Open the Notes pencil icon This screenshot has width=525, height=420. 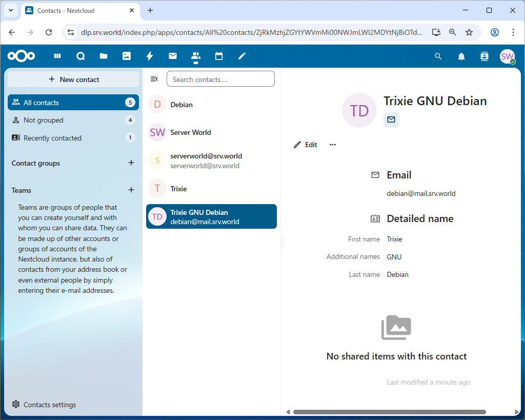point(242,56)
